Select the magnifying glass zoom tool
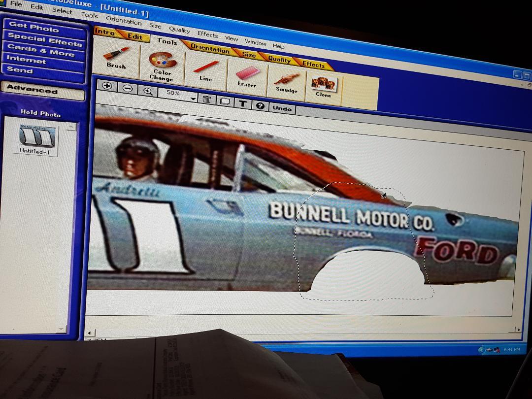The height and width of the screenshot is (399, 532). tap(148, 91)
